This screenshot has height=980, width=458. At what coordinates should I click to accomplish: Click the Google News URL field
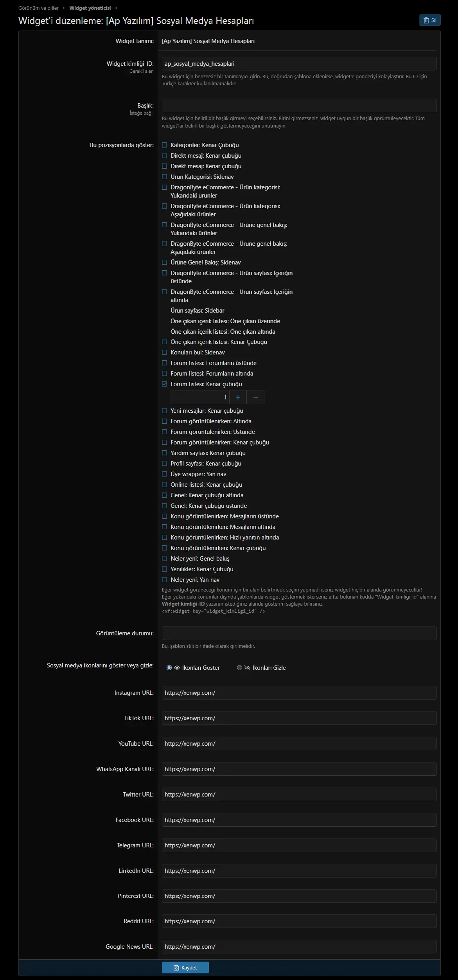[299, 947]
